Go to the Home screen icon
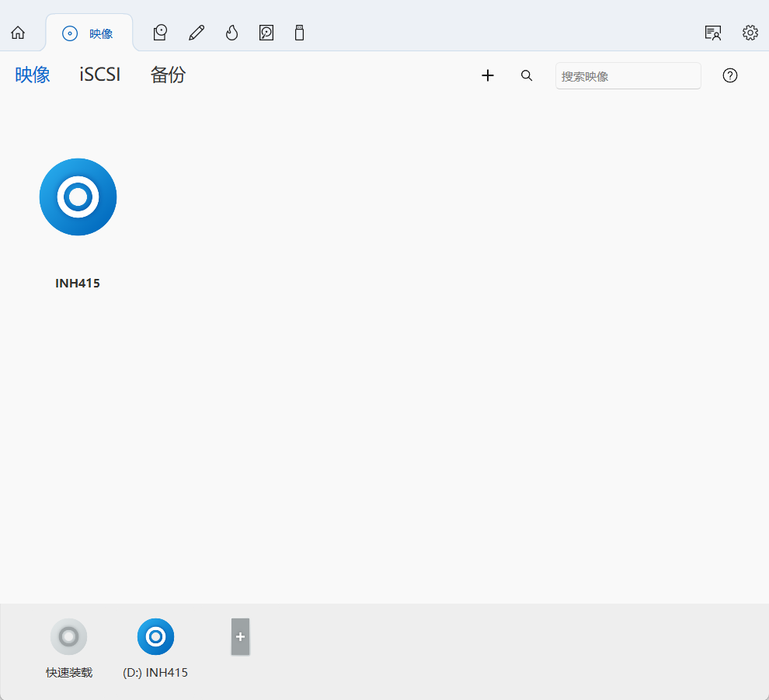769x700 pixels. (18, 33)
